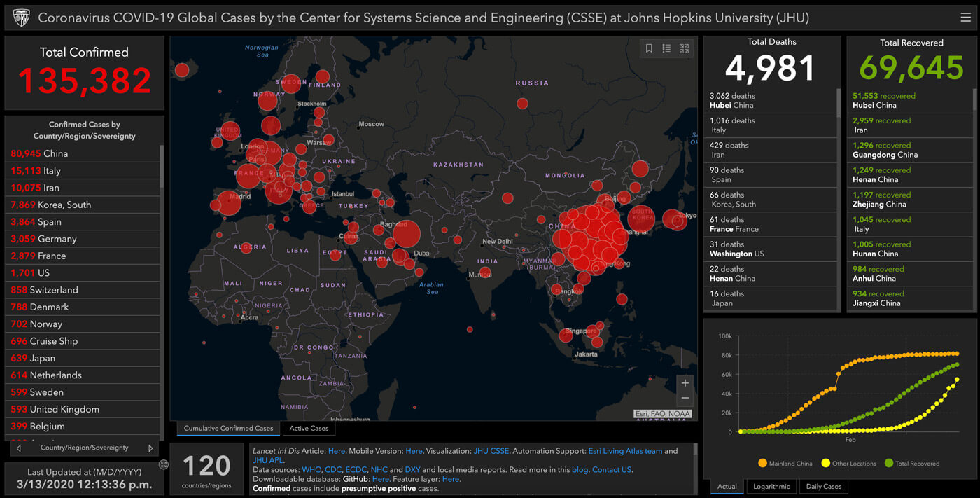Click the Lancet article Here link
This screenshot has width=980, height=498.
click(337, 451)
